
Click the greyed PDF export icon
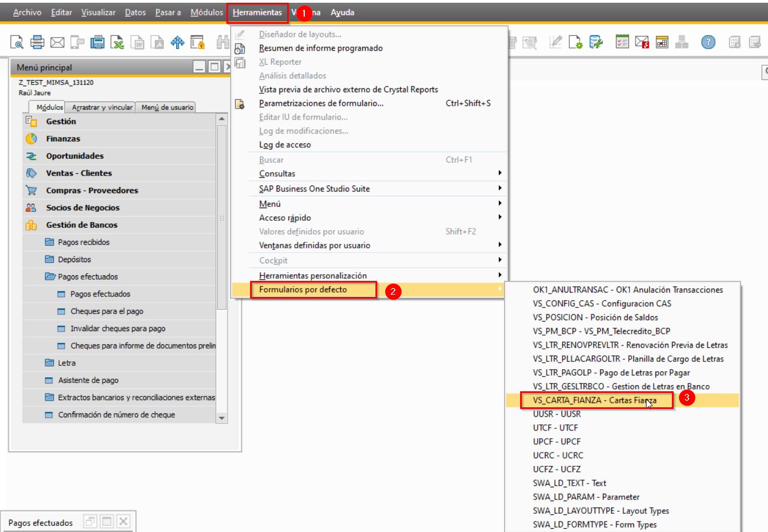point(157,42)
